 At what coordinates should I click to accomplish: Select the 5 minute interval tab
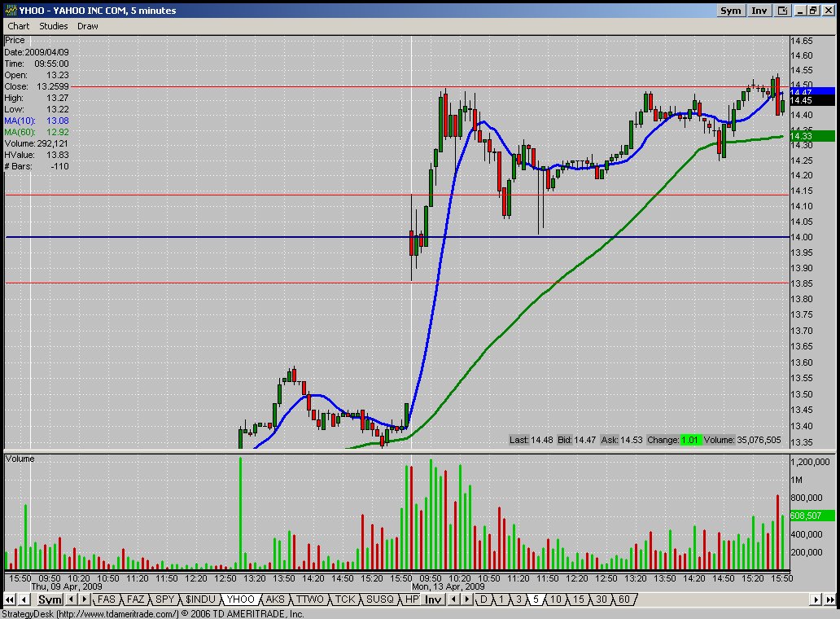pyautogui.click(x=536, y=599)
